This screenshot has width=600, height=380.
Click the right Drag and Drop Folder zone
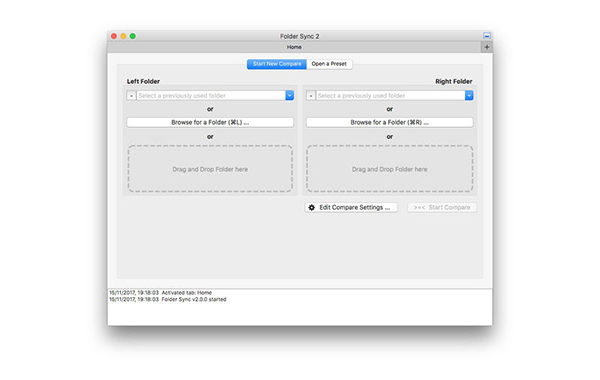pos(390,169)
